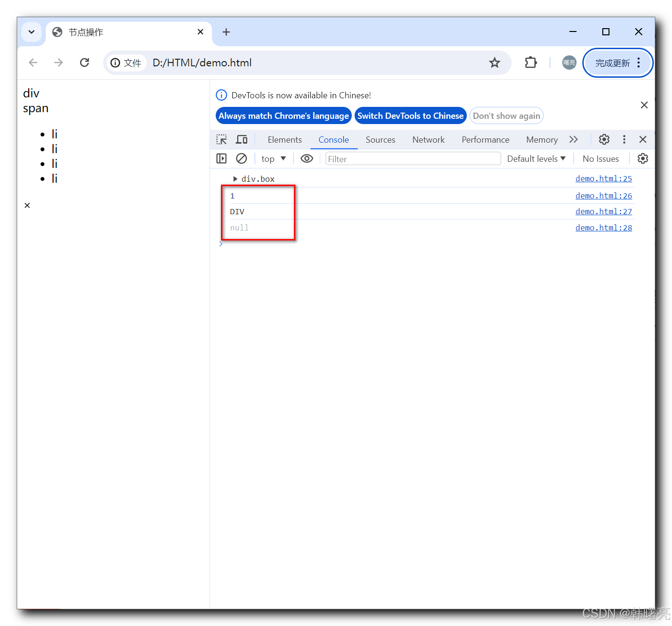Open the top context dropdown
Viewport: 672px width, 626px height.
[273, 159]
